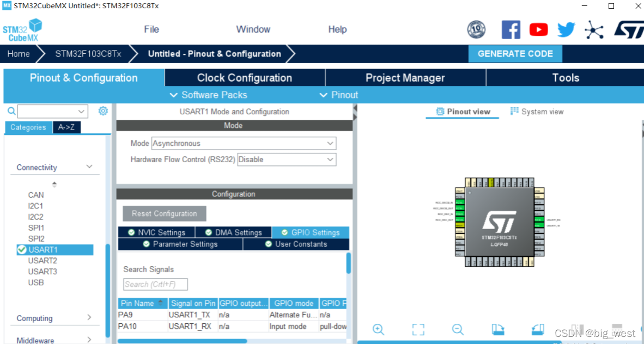Go to Home breadcrumb
The width and height of the screenshot is (644, 344).
point(19,54)
